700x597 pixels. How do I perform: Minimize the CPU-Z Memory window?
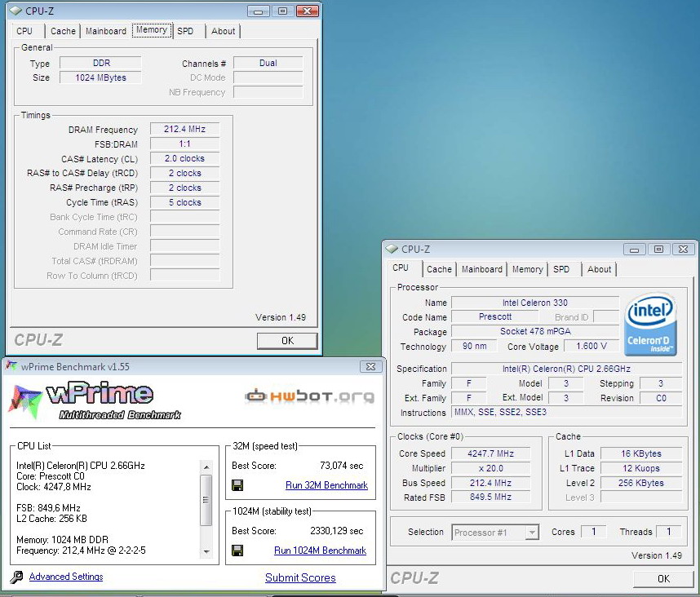(258, 11)
